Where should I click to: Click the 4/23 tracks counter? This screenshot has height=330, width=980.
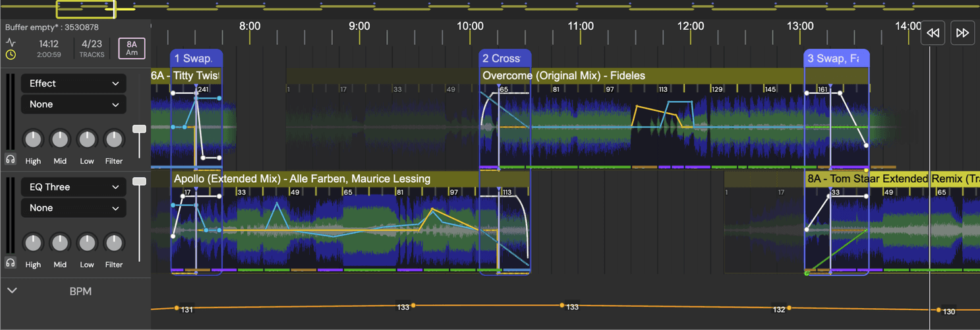click(92, 48)
